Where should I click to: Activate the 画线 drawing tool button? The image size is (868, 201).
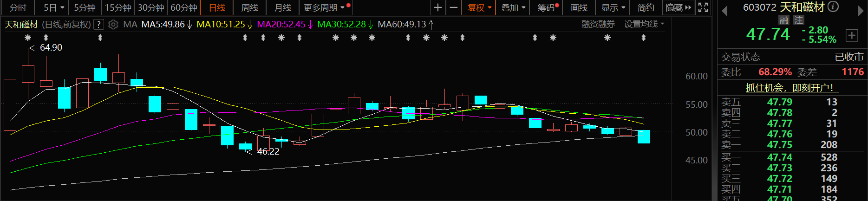click(x=579, y=7)
